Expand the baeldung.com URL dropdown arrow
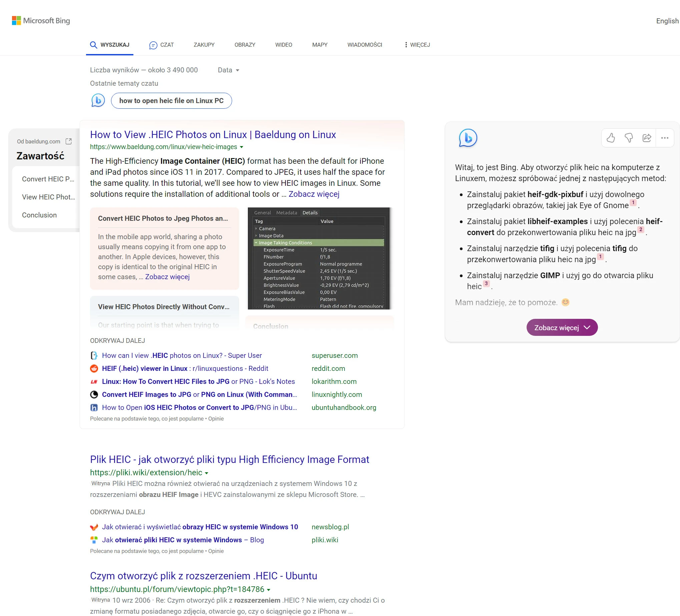The height and width of the screenshot is (616, 680). [241, 147]
